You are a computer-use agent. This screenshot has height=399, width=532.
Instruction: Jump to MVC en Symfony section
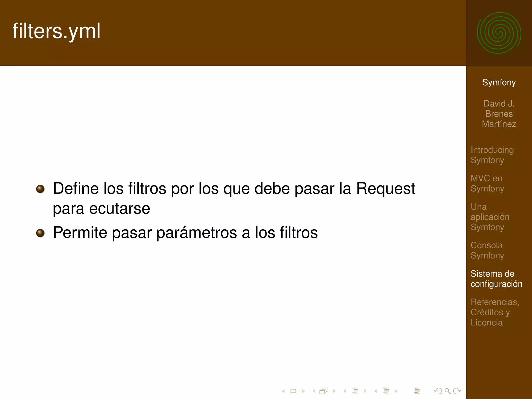pyautogui.click(x=487, y=183)
